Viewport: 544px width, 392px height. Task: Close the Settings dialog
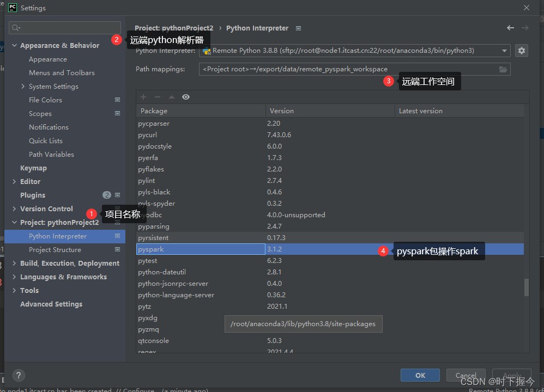click(527, 8)
